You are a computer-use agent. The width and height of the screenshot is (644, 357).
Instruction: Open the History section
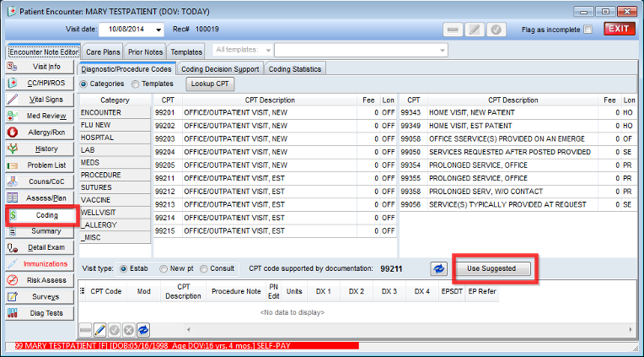tap(40, 149)
